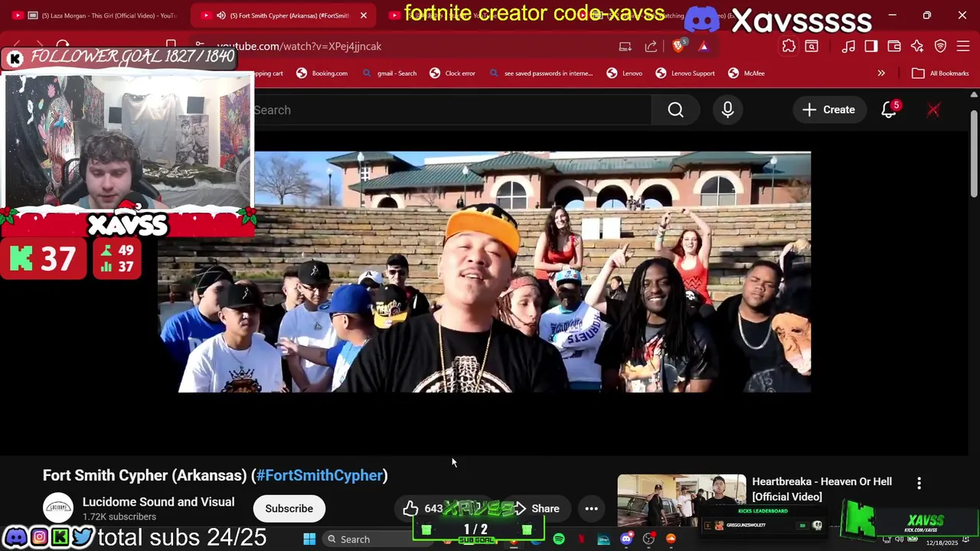
Task: Share the Fort Smith Cypher video
Action: pyautogui.click(x=537, y=509)
